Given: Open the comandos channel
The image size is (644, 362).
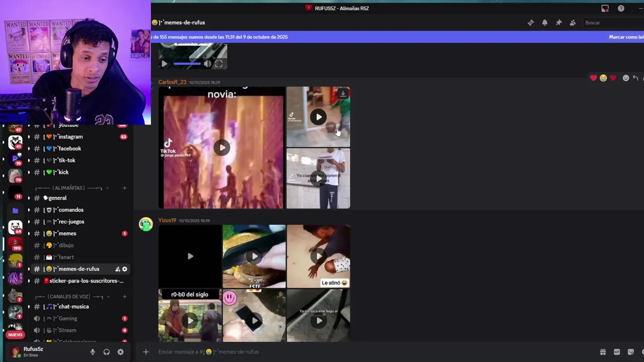Looking at the screenshot, I should pyautogui.click(x=80, y=210).
